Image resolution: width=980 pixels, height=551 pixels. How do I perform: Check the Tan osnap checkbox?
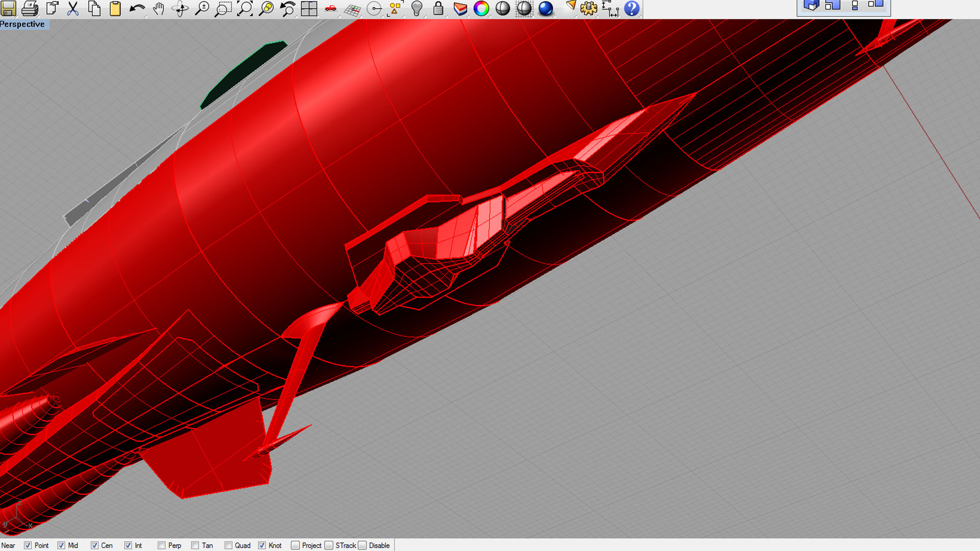click(x=195, y=545)
